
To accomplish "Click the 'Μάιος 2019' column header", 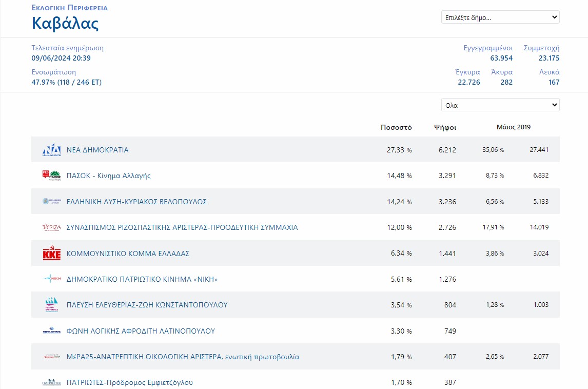I will click(513, 127).
